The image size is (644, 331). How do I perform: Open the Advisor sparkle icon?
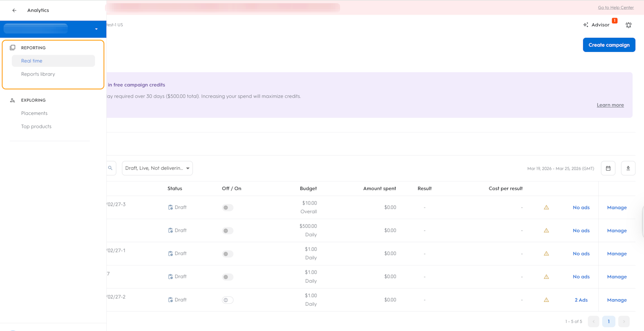[x=586, y=25]
